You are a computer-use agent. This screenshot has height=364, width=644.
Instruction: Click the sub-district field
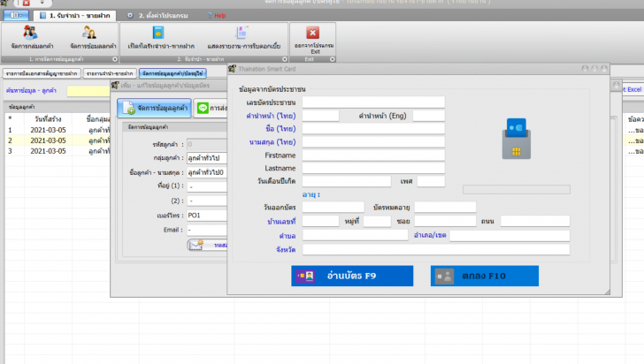pos(356,235)
